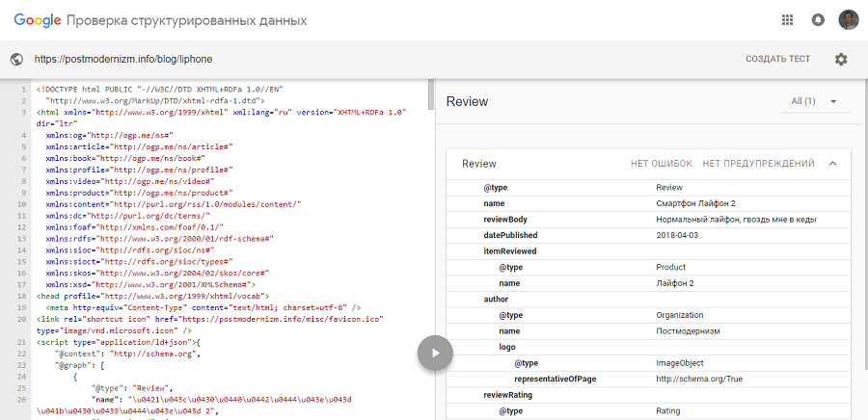Click the Постмодернизм name value
The height and width of the screenshot is (420, 868).
point(688,331)
